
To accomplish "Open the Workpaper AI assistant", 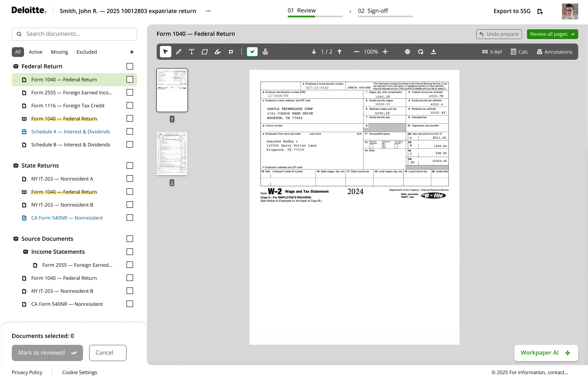I will (545, 353).
